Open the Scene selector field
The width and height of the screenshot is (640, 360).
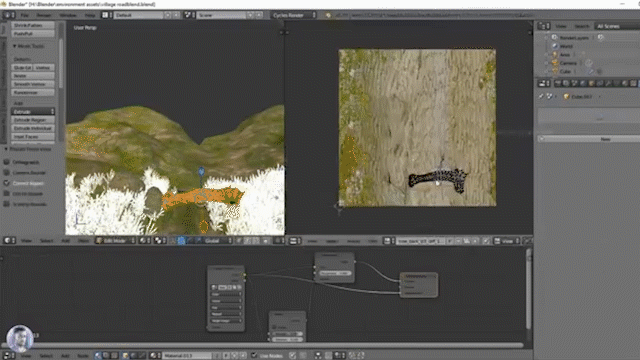pyautogui.click(x=222, y=15)
